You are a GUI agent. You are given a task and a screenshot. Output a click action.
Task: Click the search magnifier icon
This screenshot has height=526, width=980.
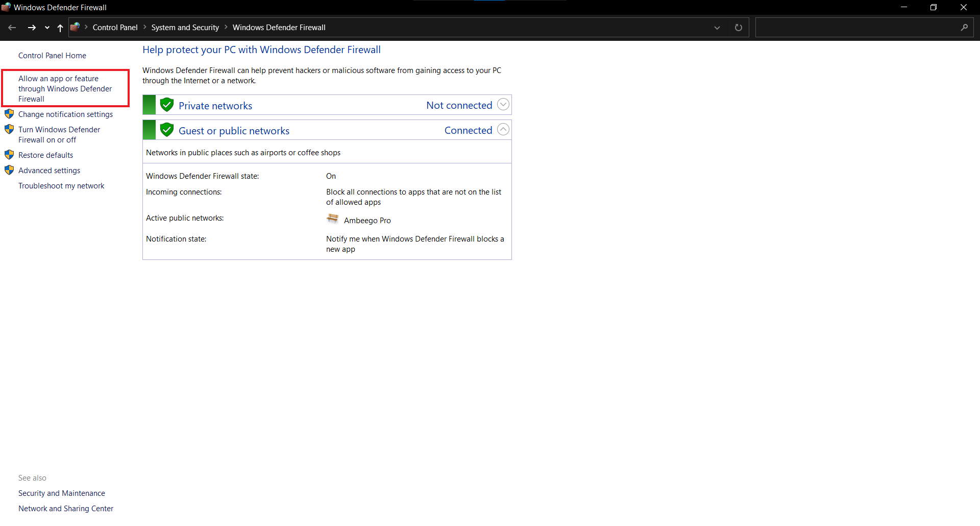(964, 28)
